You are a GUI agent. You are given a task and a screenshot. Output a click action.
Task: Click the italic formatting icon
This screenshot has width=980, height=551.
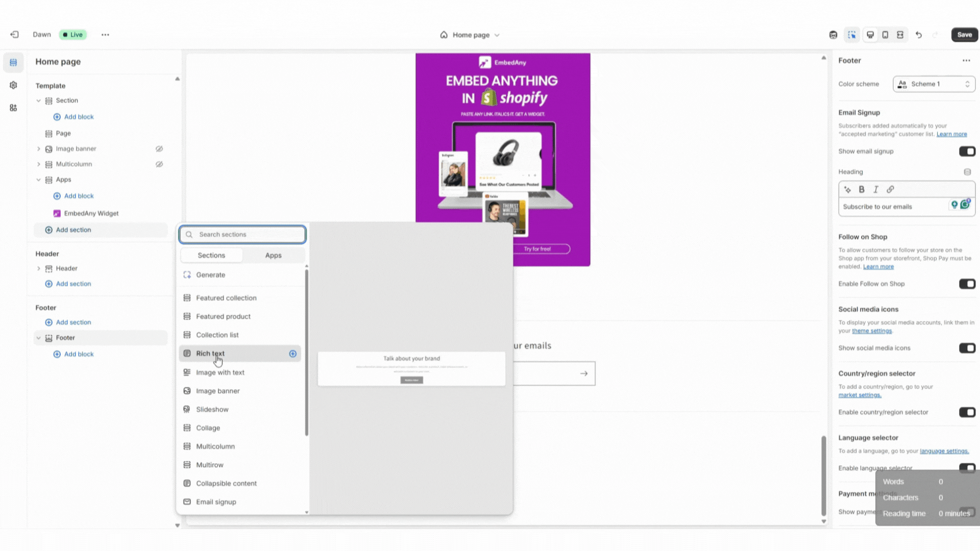coord(876,189)
